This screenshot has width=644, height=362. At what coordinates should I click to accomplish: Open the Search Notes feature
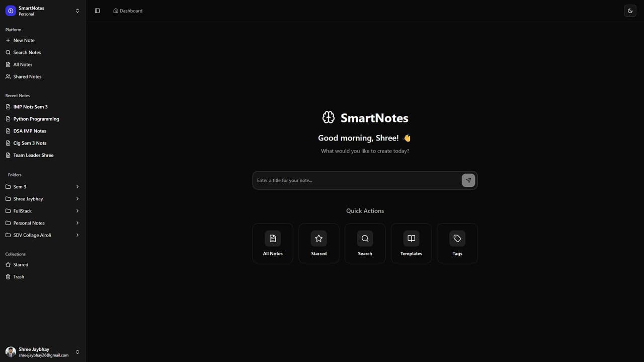(26, 52)
